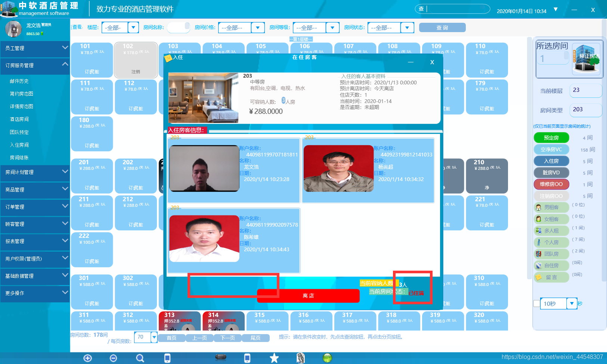The height and width of the screenshot is (364, 607).
Task: Filter by 维修房OO status button
Action: 551,184
